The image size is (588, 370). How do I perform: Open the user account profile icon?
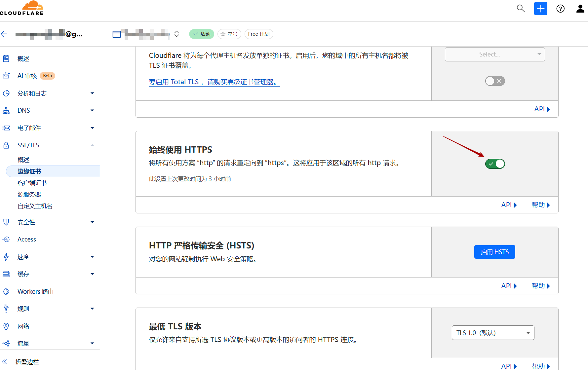580,9
